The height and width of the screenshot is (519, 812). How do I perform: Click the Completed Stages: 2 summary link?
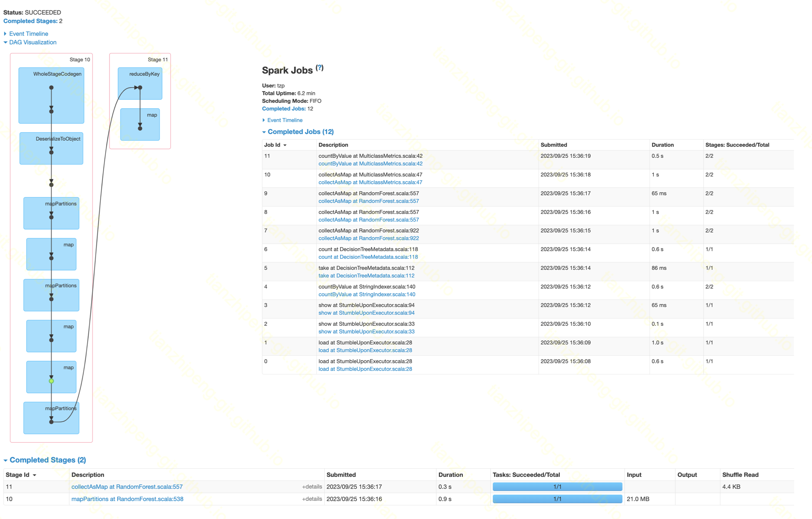[x=30, y=21]
